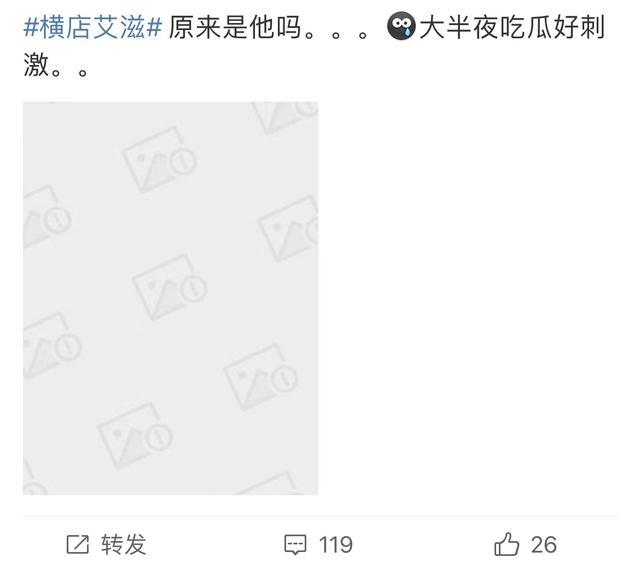
Task: Tap the repost arrow-in-square icon
Action: (x=78, y=544)
